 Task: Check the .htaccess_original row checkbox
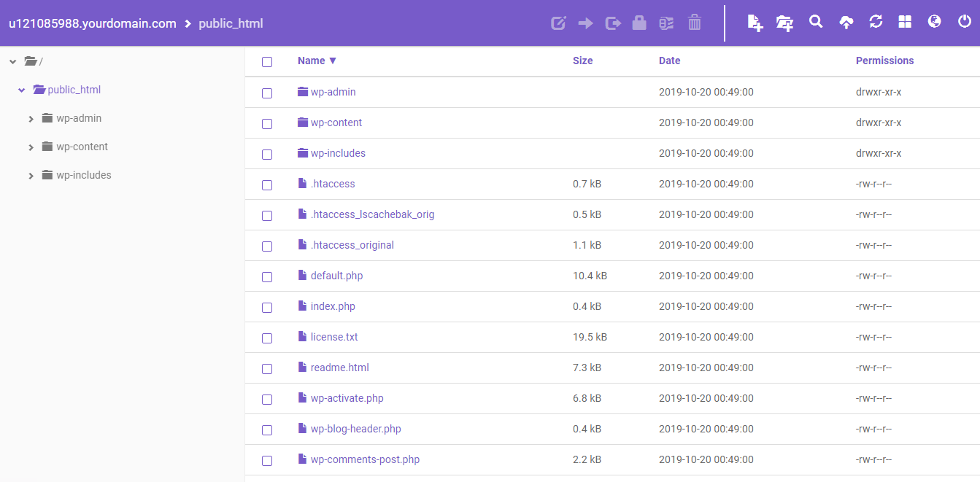point(267,246)
